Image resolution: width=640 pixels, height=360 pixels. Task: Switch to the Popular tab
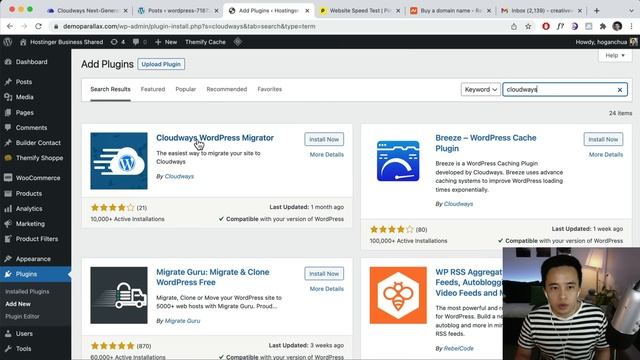tap(186, 89)
